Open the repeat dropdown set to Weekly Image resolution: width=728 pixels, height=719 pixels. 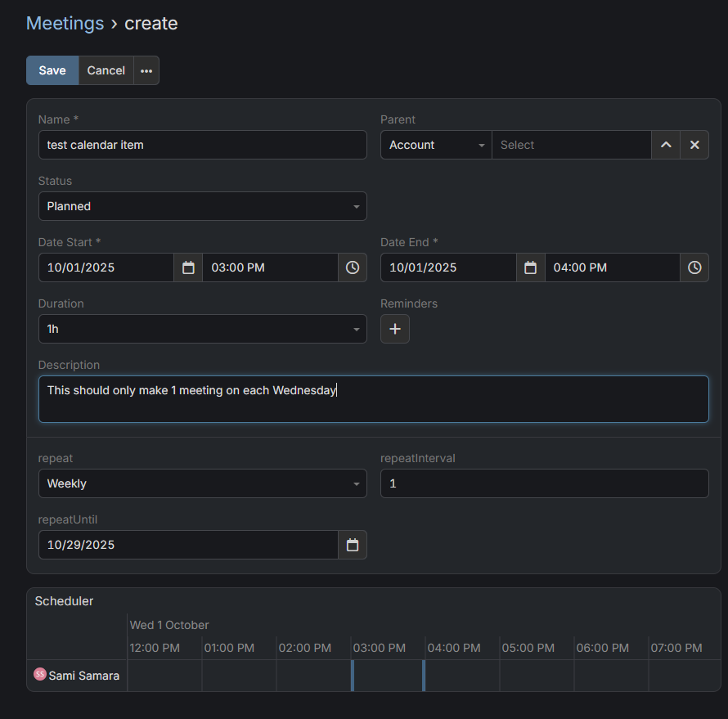click(202, 483)
